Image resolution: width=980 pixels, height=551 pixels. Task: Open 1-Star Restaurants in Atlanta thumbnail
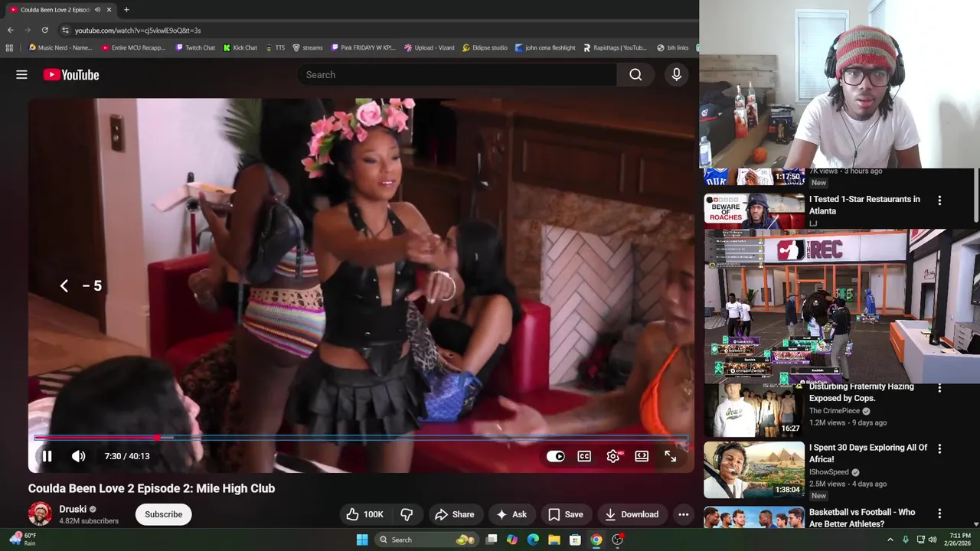tap(754, 211)
